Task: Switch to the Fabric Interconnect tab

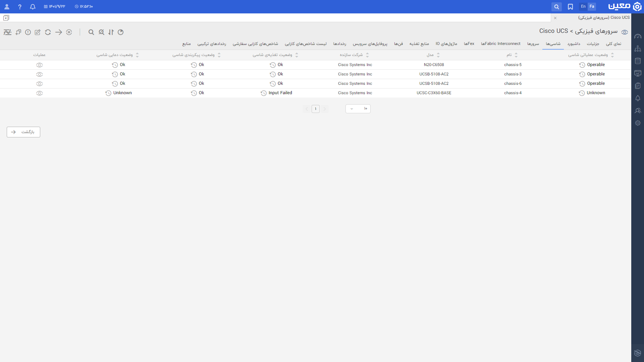Action: (x=501, y=44)
